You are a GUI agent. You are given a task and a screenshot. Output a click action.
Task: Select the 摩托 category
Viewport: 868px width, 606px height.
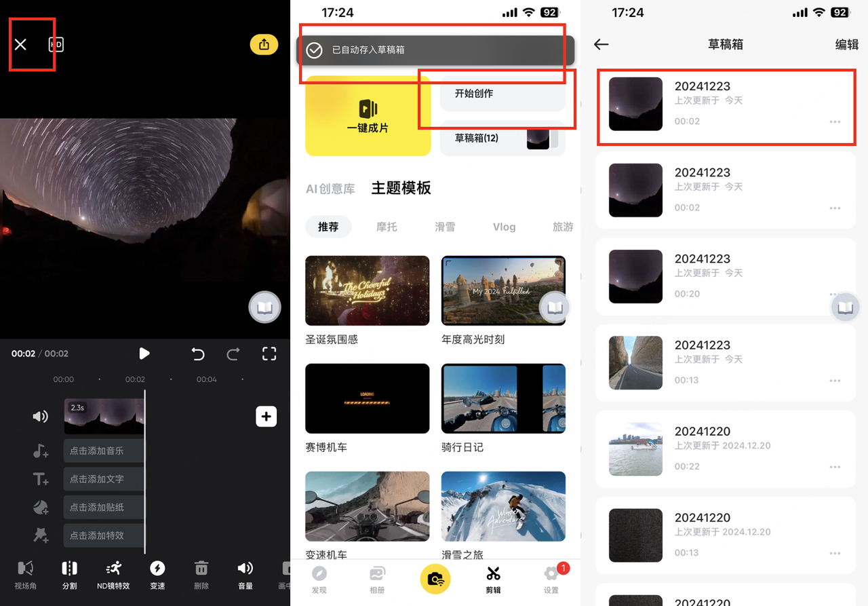[x=387, y=227]
